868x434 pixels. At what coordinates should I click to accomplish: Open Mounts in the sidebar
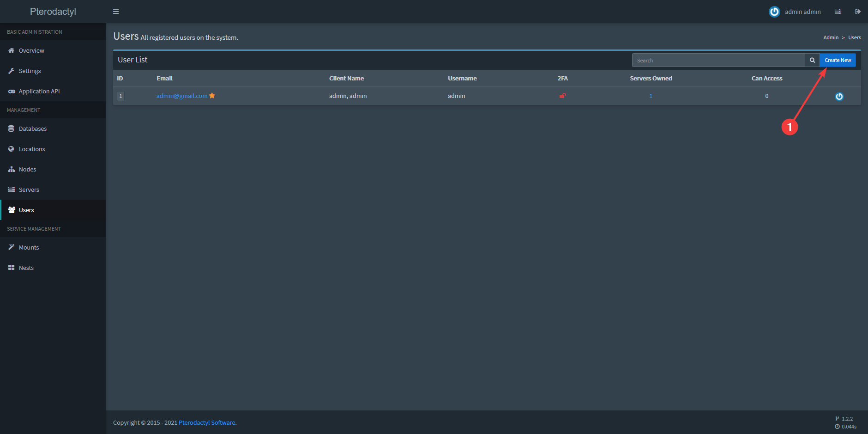click(x=53, y=247)
